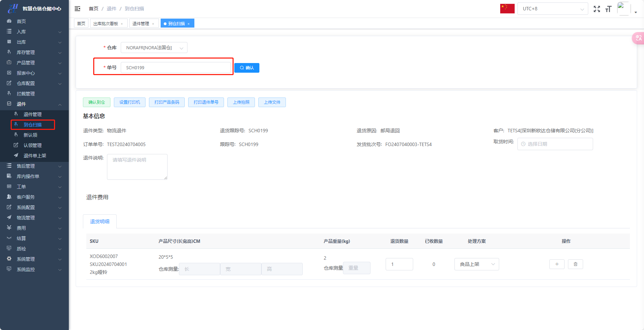Viewport: 644px width, 330px height.
Task: Click the 打印产品条码 button
Action: (x=167, y=102)
